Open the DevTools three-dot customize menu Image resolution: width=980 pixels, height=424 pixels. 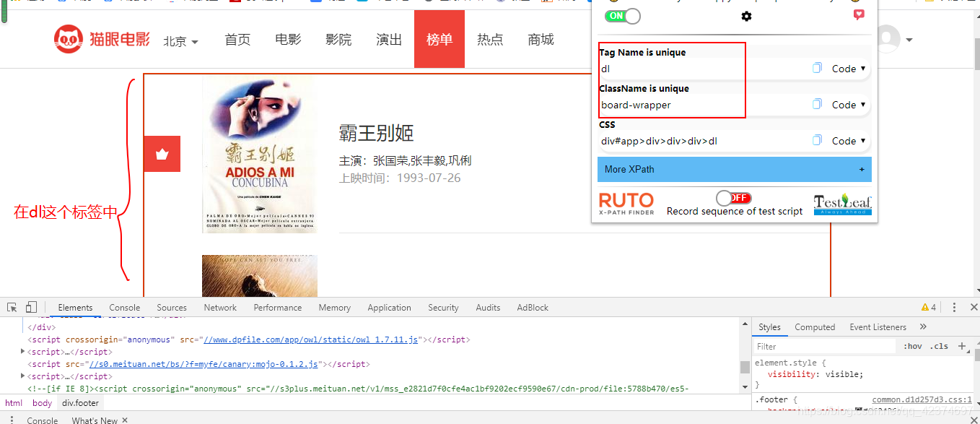(954, 307)
